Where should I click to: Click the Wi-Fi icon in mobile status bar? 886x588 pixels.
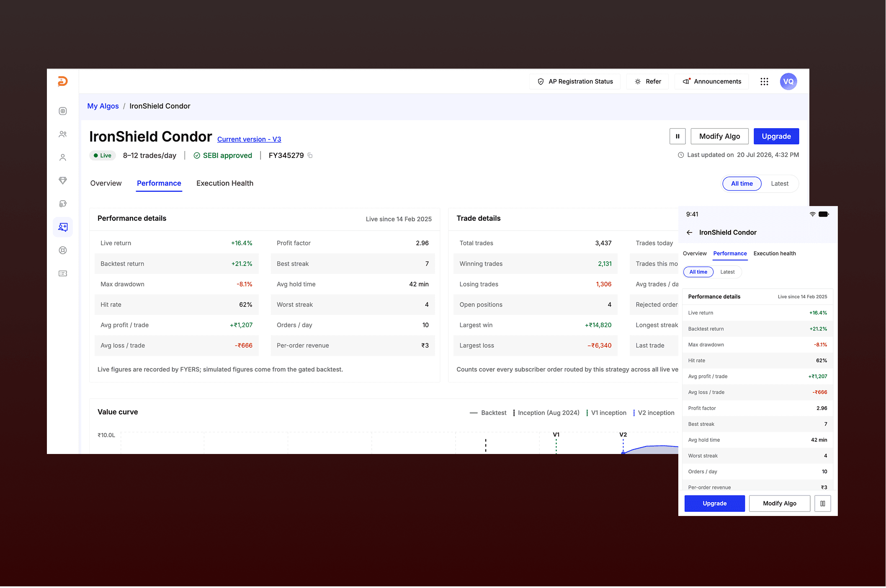click(x=812, y=214)
